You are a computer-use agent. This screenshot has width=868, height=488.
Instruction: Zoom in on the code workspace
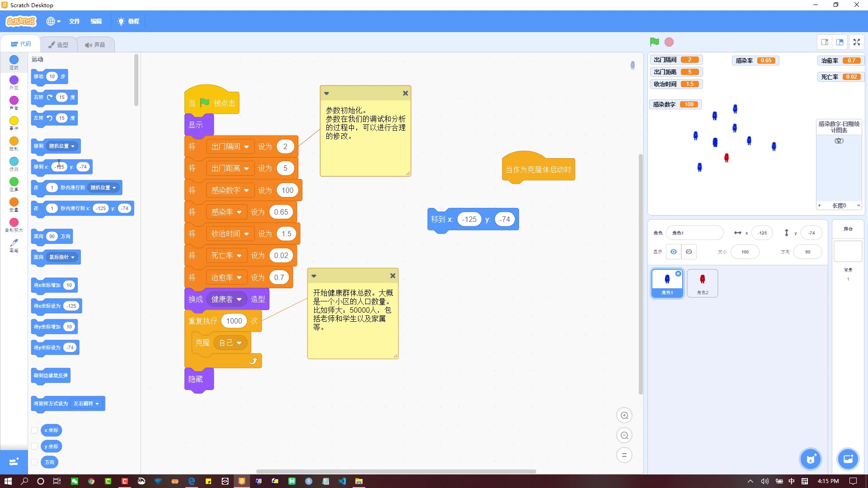click(x=624, y=415)
